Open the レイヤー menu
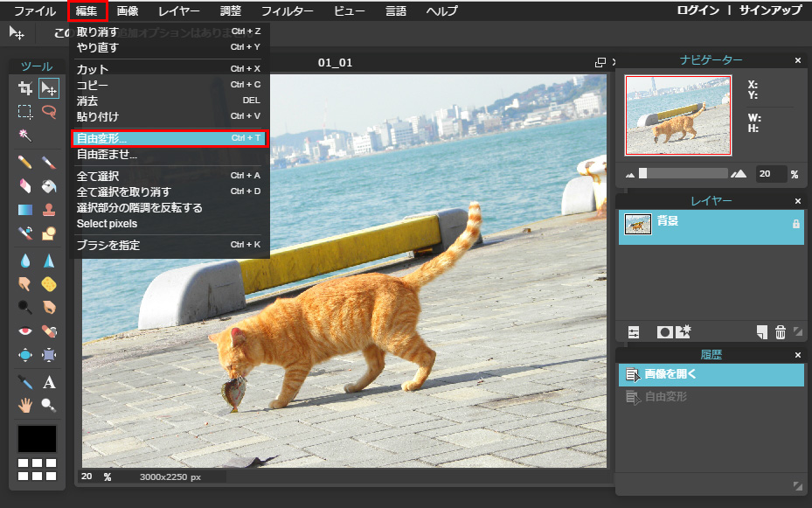Viewport: 812px width, 508px height. (178, 10)
